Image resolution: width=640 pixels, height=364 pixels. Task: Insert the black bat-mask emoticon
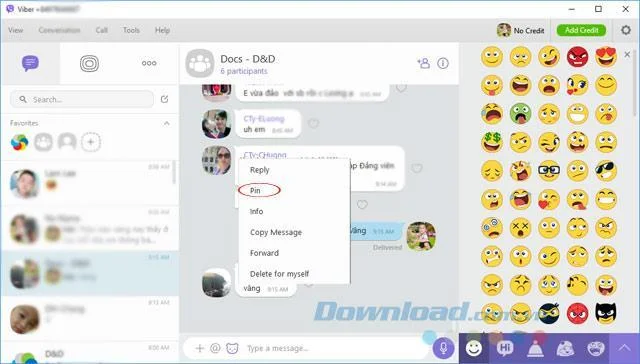coord(606,313)
